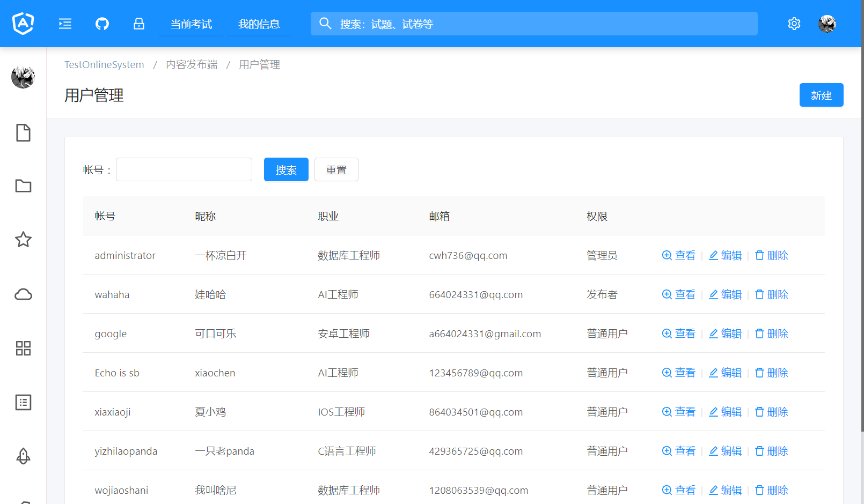Open the list icon in the sidebar
864x504 pixels.
point(23,402)
